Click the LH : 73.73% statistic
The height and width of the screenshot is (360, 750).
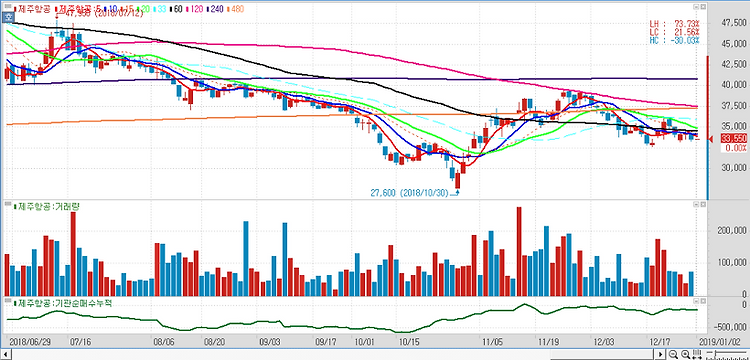click(x=673, y=23)
